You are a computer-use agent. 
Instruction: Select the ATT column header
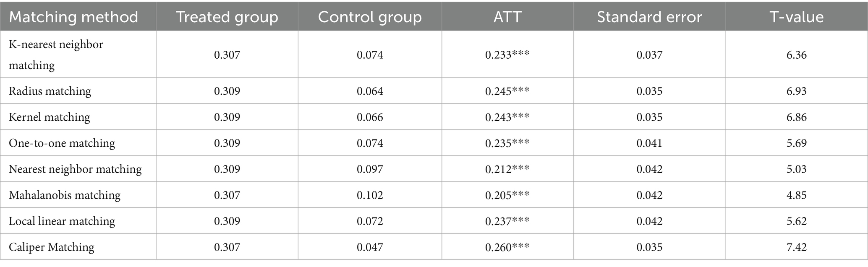pyautogui.click(x=507, y=17)
